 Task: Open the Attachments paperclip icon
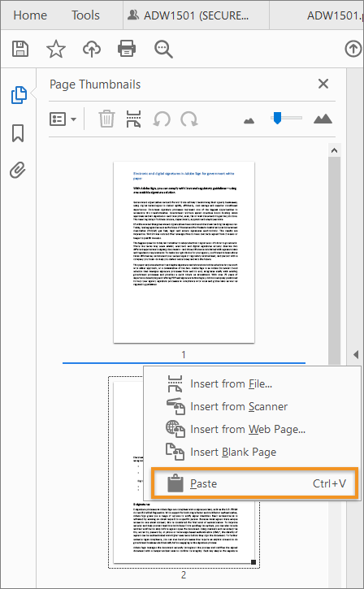point(18,170)
